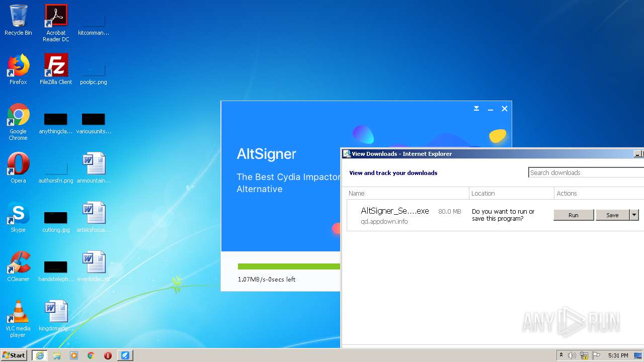
Task: Launch CCleaner desktop shortcut
Action: 18,266
